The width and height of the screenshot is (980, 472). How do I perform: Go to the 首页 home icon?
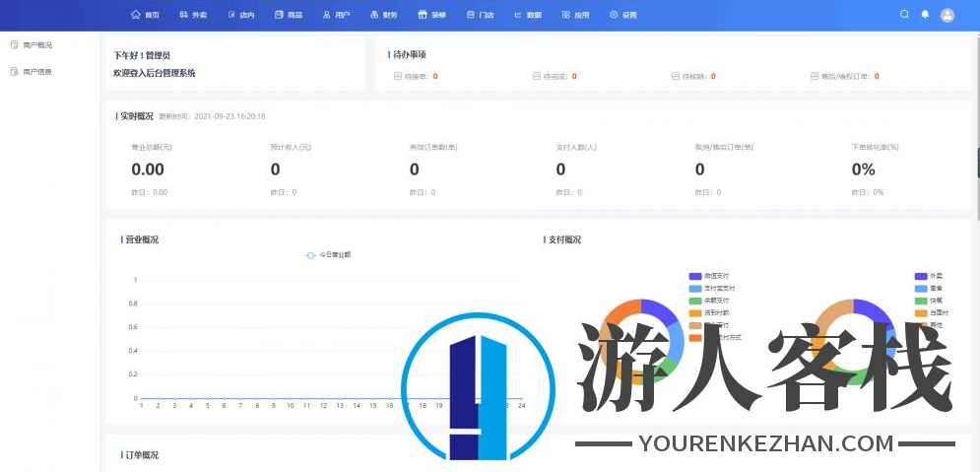(136, 15)
